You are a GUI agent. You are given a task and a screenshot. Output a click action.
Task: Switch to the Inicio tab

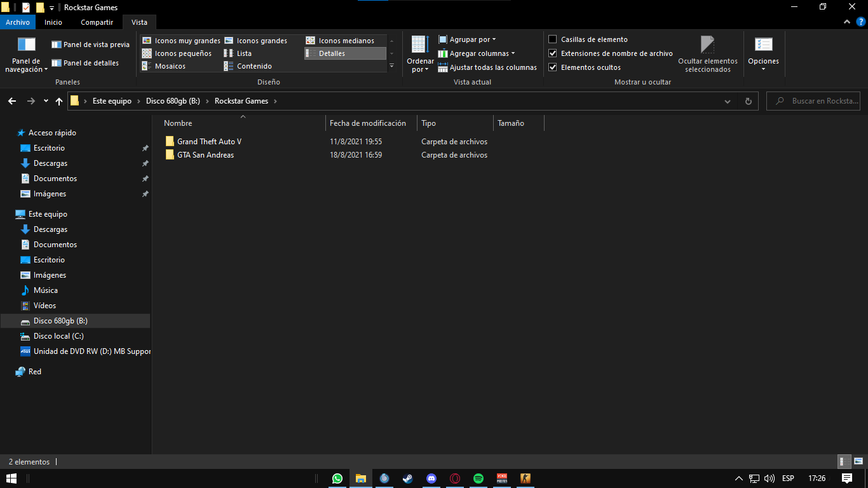coord(53,22)
